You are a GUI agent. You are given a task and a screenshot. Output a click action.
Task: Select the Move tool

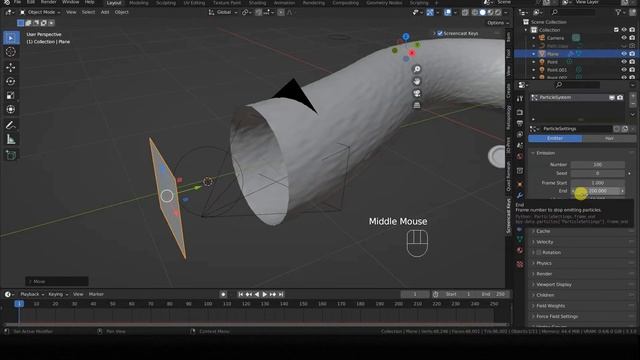(x=11, y=67)
